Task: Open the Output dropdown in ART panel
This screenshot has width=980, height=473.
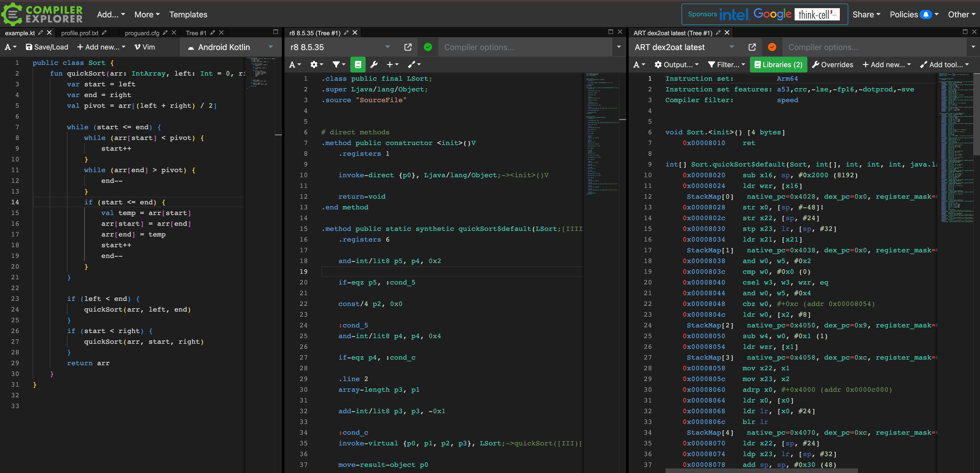Action: click(677, 64)
